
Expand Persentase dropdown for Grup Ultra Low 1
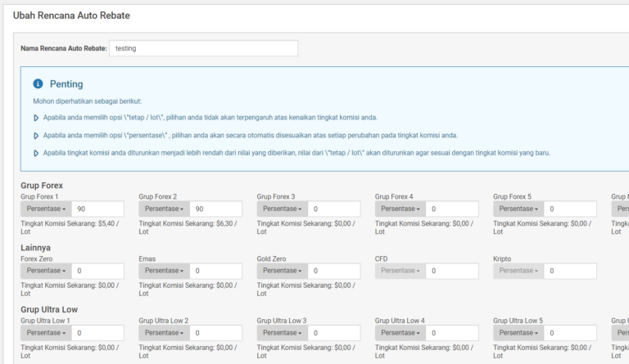point(46,333)
